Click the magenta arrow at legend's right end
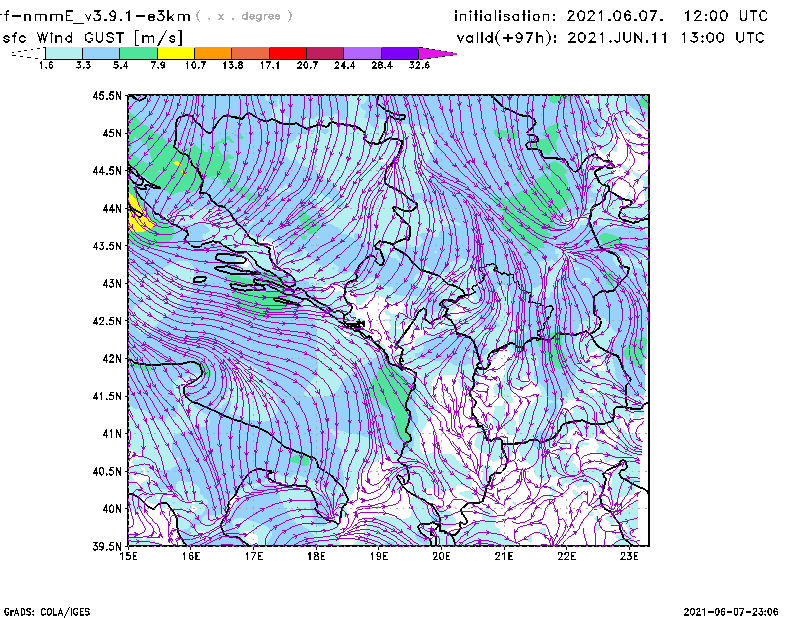 click(x=438, y=53)
